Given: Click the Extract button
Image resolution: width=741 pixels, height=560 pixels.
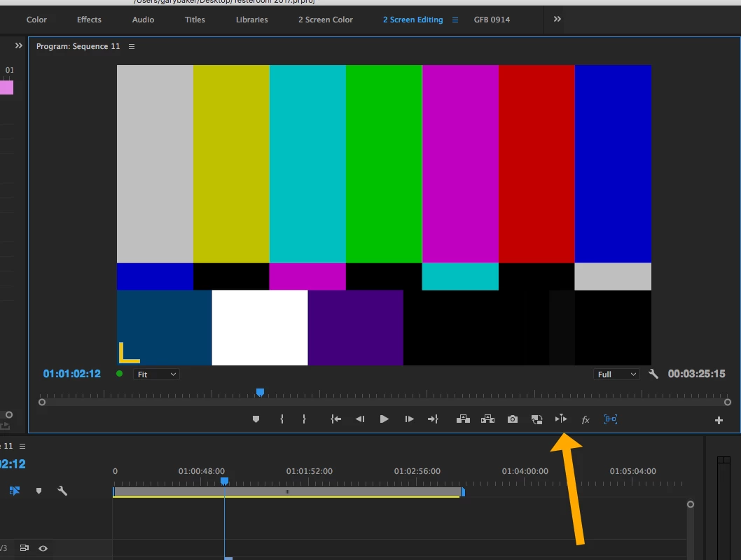Looking at the screenshot, I should click(487, 419).
